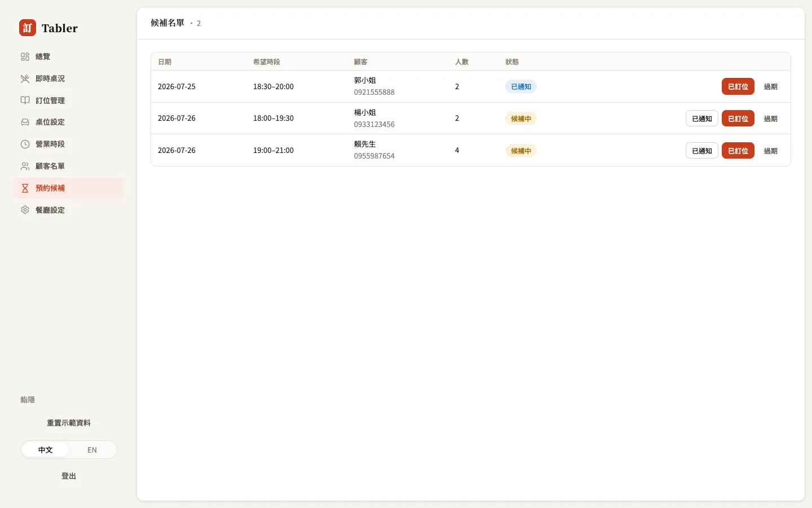Mark 楊小姐 entry as 已通知
Viewport: 812px width, 508px height.
point(701,119)
